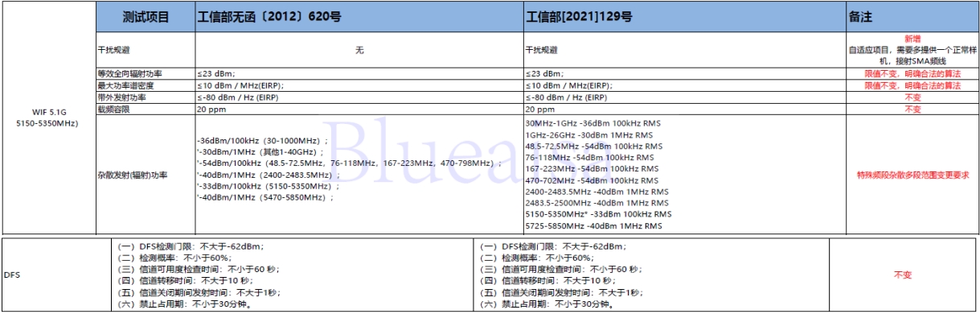Image resolution: width=980 pixels, height=314 pixels.
Task: Click 限值不变 remark in 最大功率谱密度 row
Action: (x=912, y=85)
